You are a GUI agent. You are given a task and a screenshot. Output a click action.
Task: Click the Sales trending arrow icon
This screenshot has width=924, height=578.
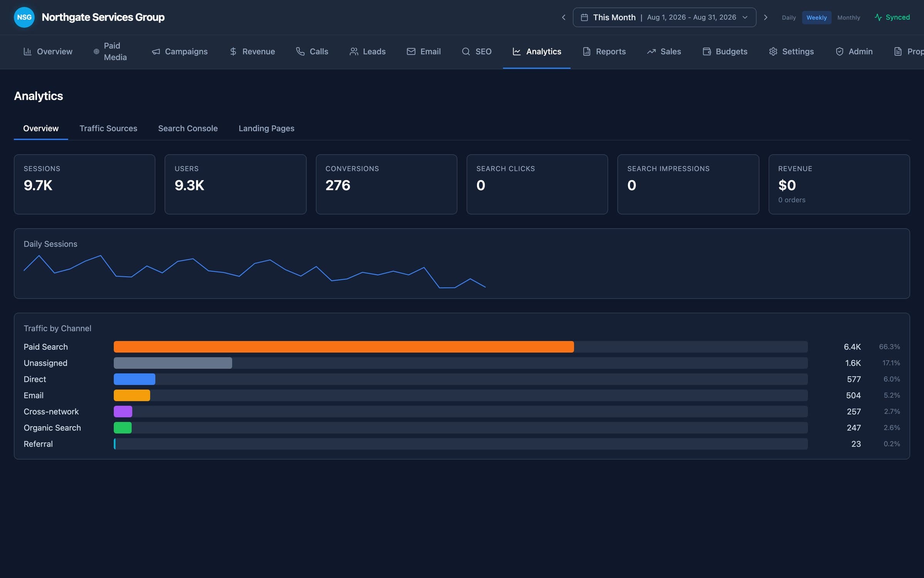point(651,51)
